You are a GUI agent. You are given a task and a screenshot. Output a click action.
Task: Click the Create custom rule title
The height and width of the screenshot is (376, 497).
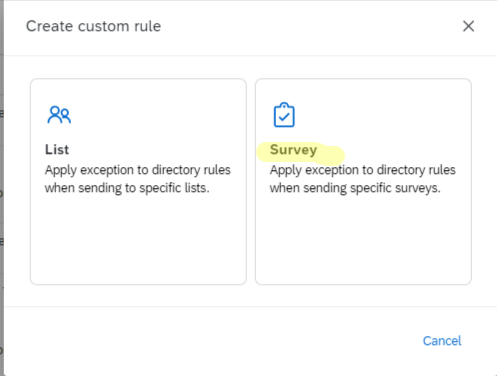[x=94, y=26]
